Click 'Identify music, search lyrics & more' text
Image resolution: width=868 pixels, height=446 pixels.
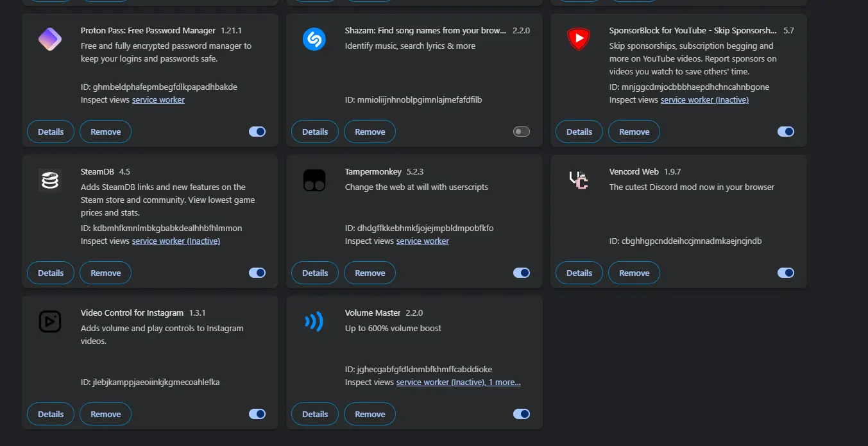411,46
